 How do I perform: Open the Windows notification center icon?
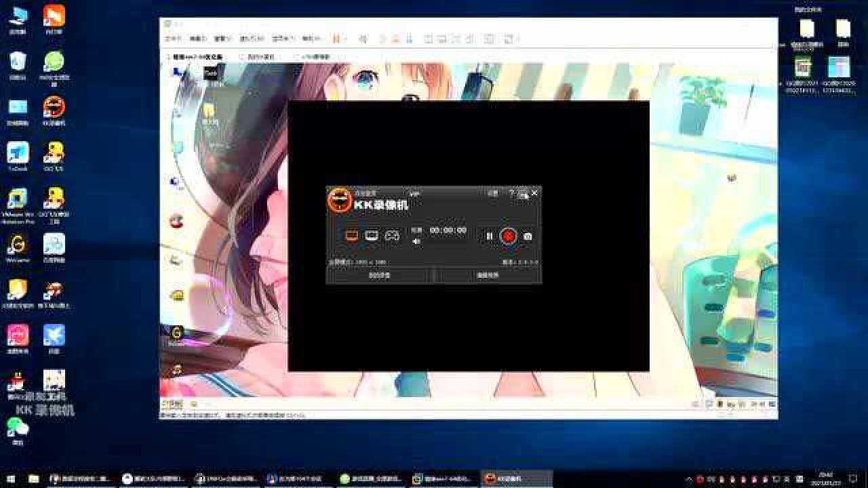[x=854, y=479]
